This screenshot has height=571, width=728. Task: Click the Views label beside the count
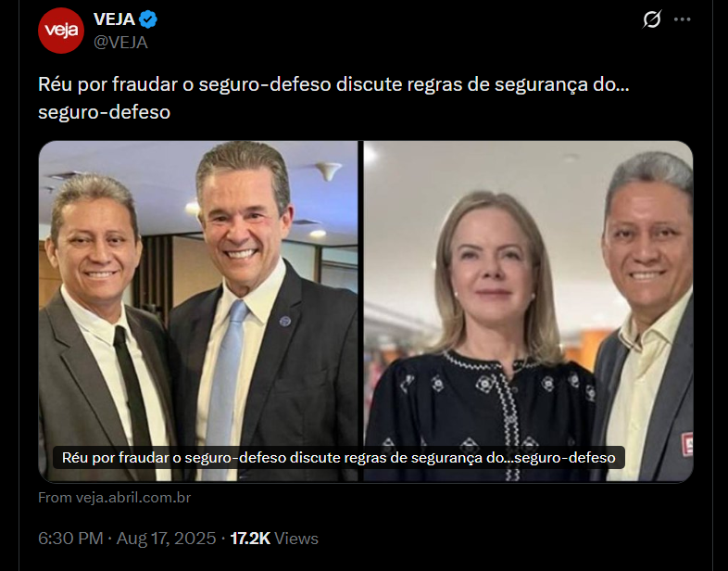pos(296,539)
